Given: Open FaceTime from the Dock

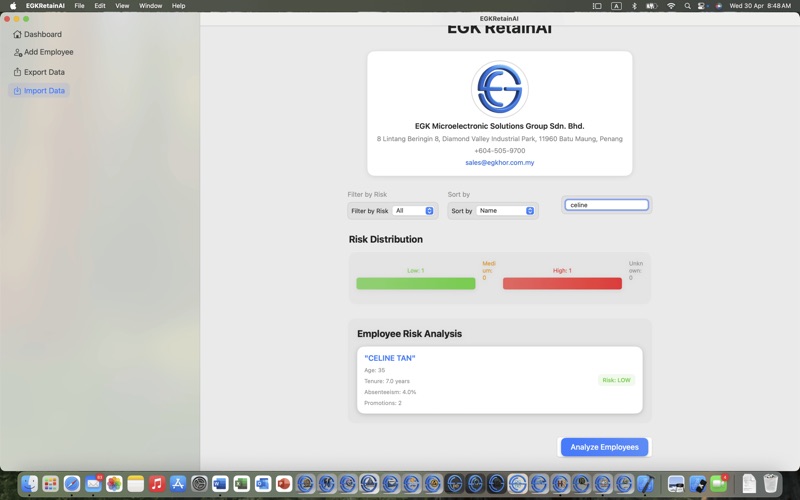Looking at the screenshot, I should pos(718,483).
